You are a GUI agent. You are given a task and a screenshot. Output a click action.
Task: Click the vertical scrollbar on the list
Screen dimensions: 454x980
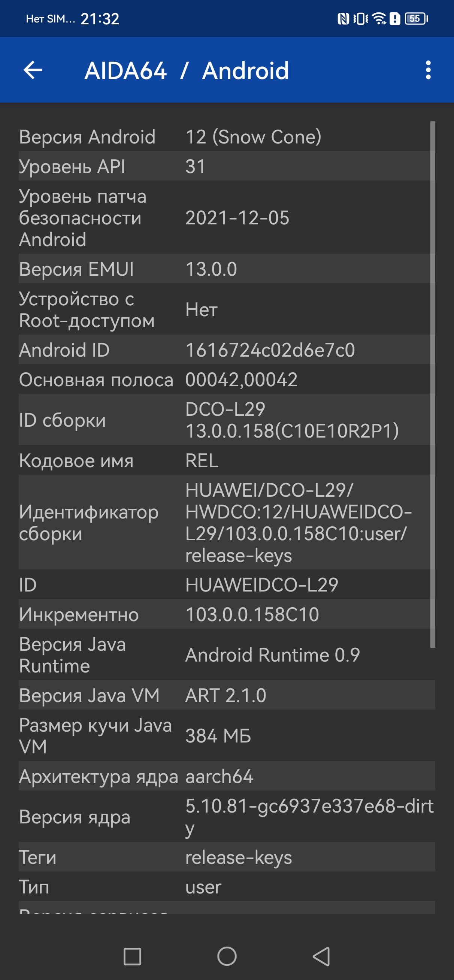(433, 384)
